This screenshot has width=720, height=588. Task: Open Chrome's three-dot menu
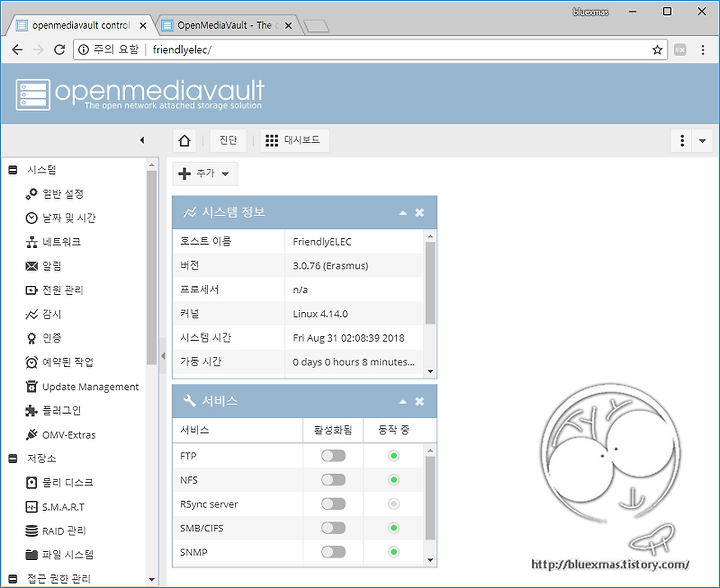click(x=703, y=50)
